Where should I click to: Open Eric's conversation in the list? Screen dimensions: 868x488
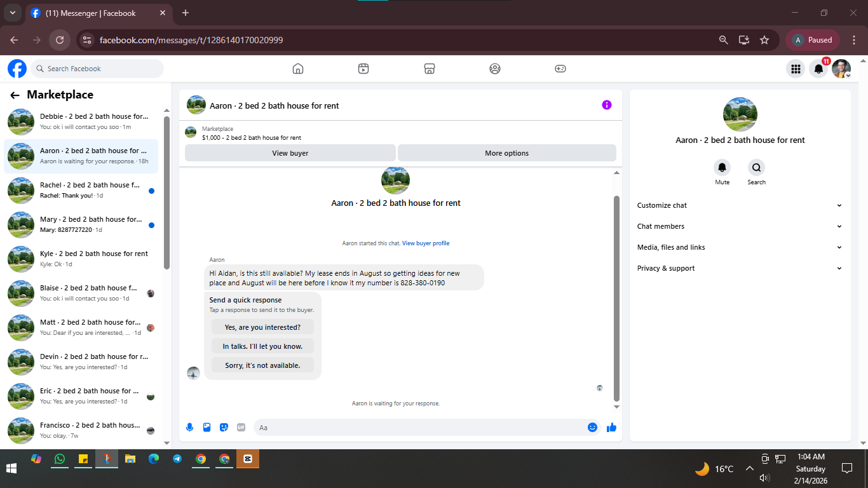click(x=81, y=396)
